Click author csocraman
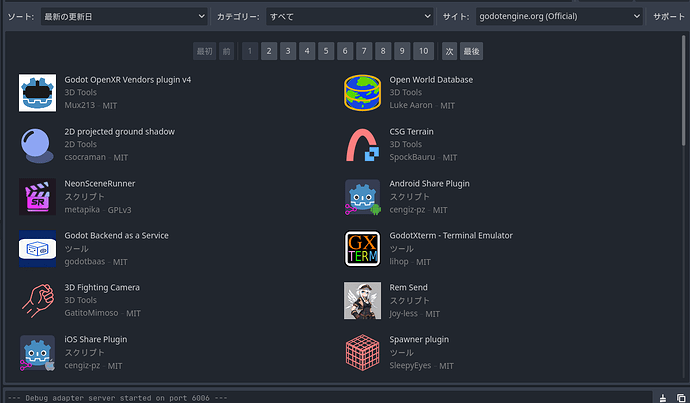Image resolution: width=690 pixels, height=403 pixels. [x=85, y=157]
